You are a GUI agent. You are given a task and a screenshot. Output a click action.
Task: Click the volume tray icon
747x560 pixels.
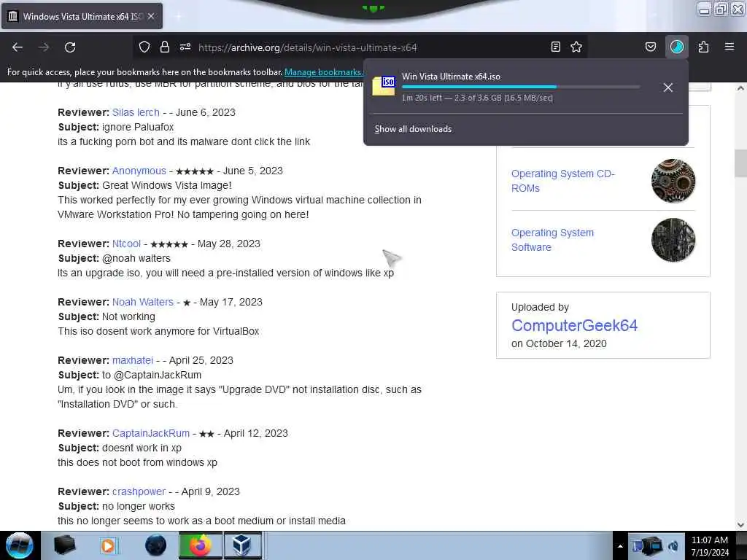click(673, 546)
